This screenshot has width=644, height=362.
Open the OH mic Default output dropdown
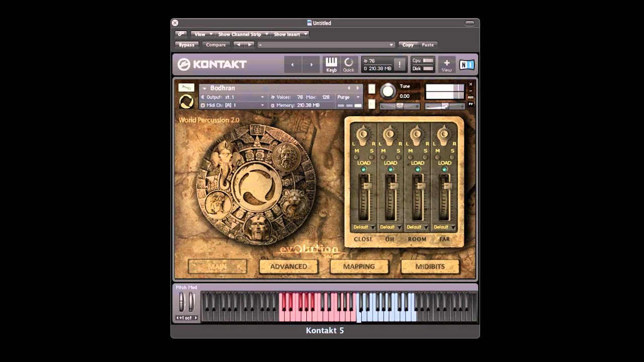click(x=390, y=227)
